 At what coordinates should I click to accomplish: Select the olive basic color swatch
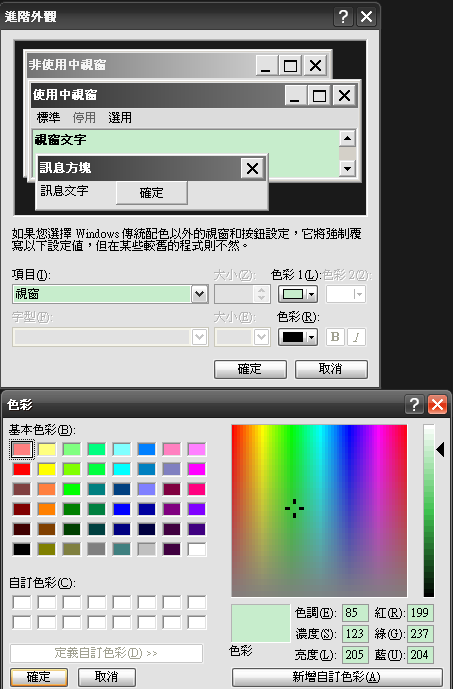[x=47, y=549]
